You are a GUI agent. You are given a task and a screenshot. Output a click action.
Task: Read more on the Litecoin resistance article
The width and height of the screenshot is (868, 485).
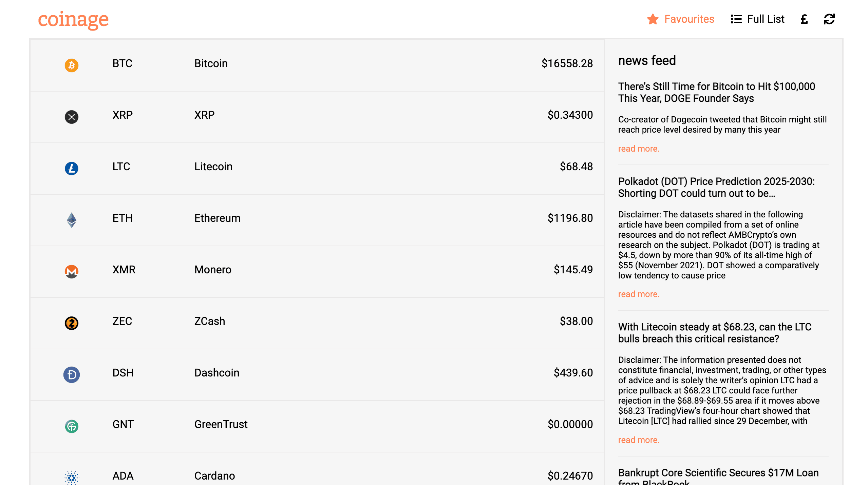tap(639, 440)
